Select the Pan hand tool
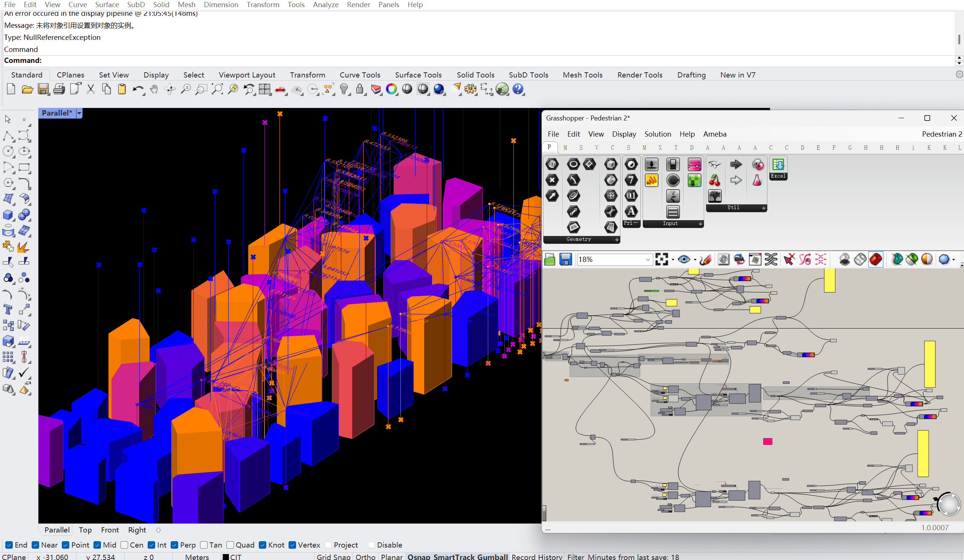 tap(154, 90)
